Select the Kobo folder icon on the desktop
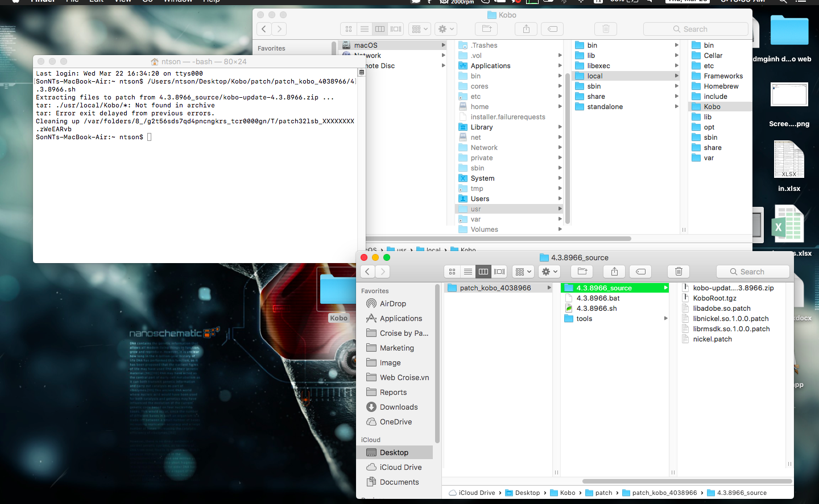 pos(338,290)
